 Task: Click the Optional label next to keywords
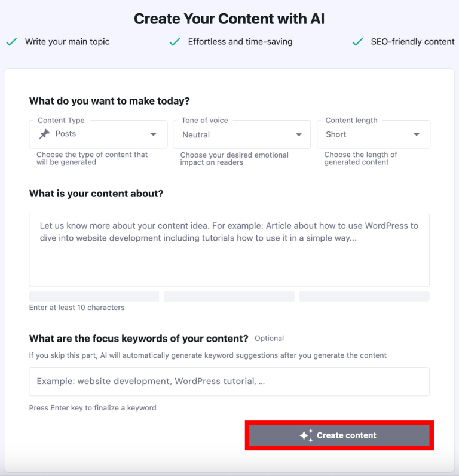point(269,339)
